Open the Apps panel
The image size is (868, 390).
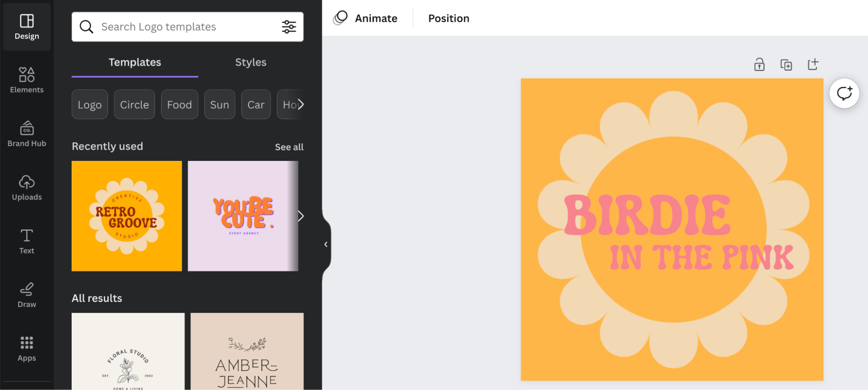tap(26, 349)
